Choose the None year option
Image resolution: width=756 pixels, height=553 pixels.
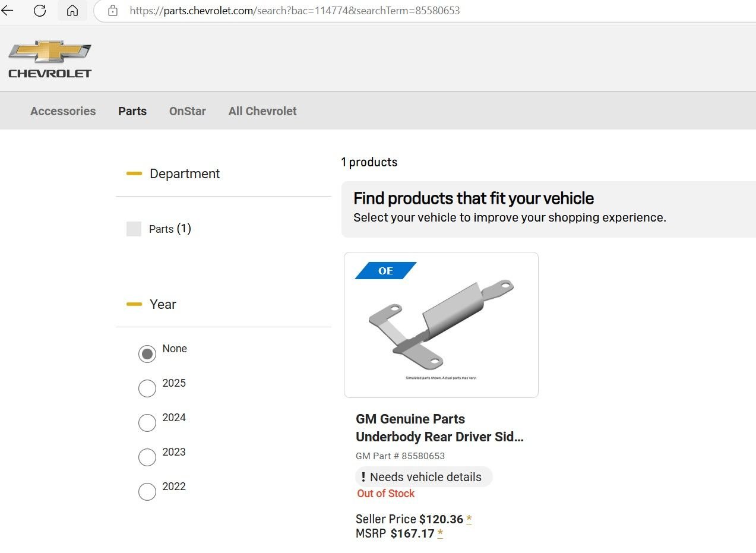(x=147, y=354)
